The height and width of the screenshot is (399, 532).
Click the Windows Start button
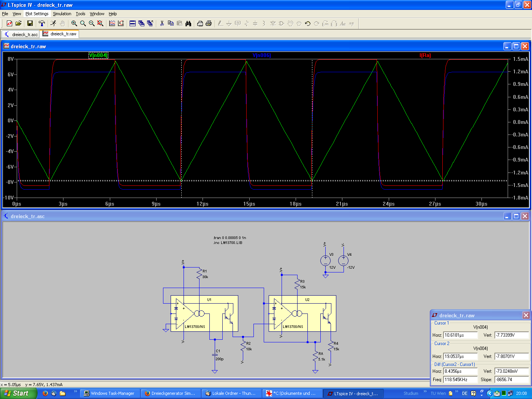(18, 393)
